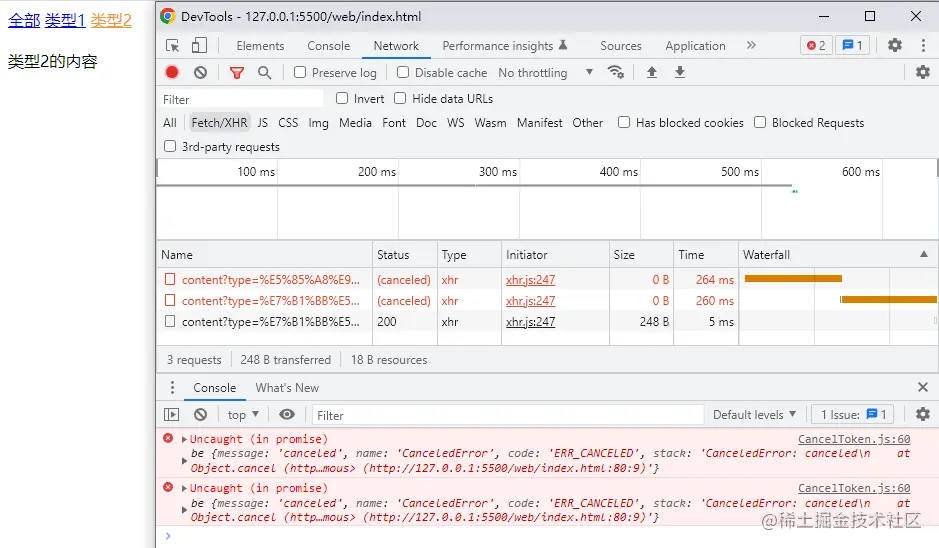Open console settings gear
This screenshot has height=548, width=939.
click(923, 414)
